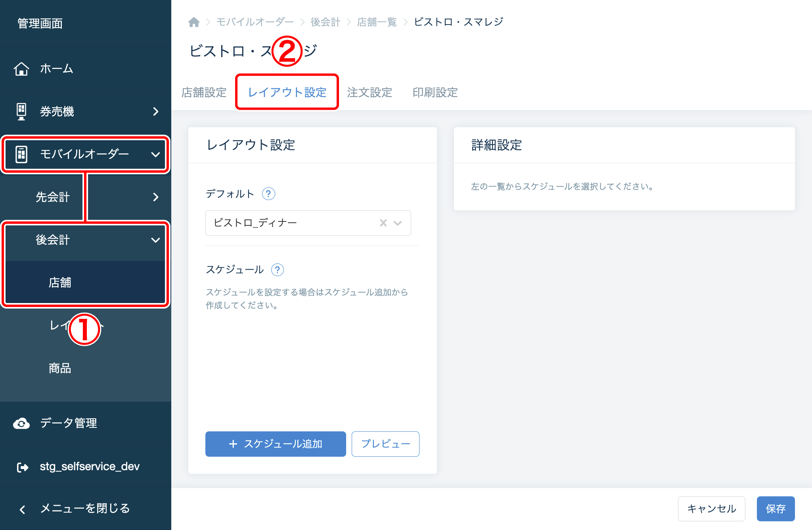The image size is (812, 530).
Task: Open the スケジュール help question mark
Action: [x=277, y=270]
